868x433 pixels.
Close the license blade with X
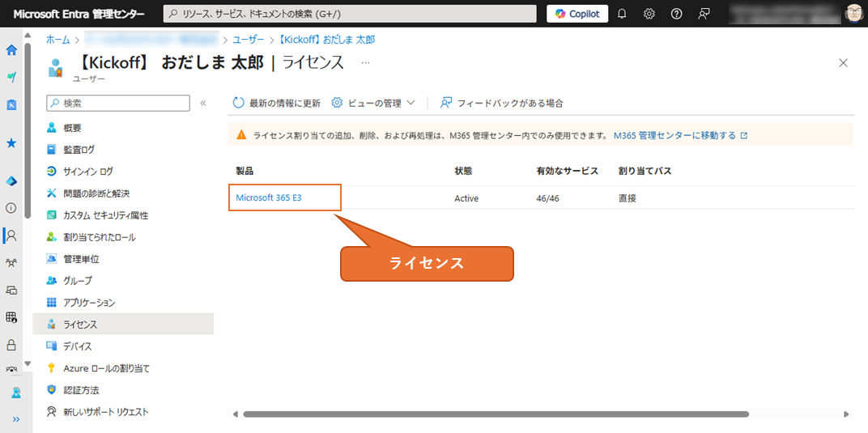pyautogui.click(x=844, y=63)
